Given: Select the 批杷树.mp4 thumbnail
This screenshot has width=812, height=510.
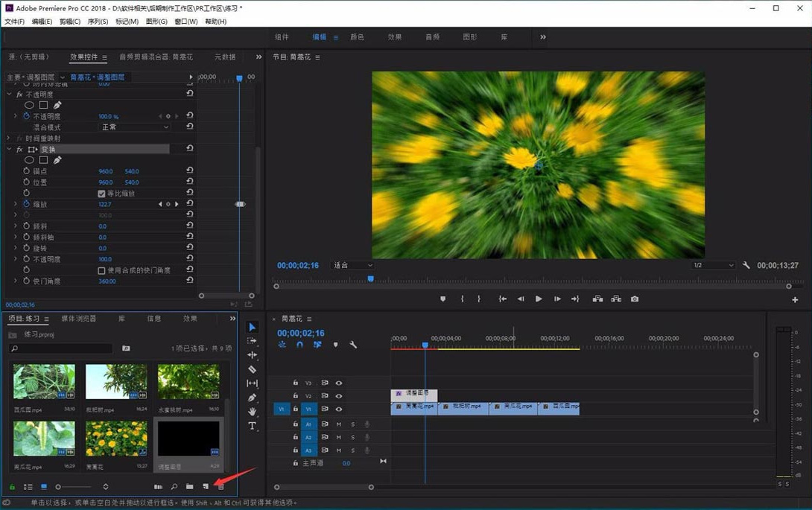Looking at the screenshot, I should click(116, 382).
